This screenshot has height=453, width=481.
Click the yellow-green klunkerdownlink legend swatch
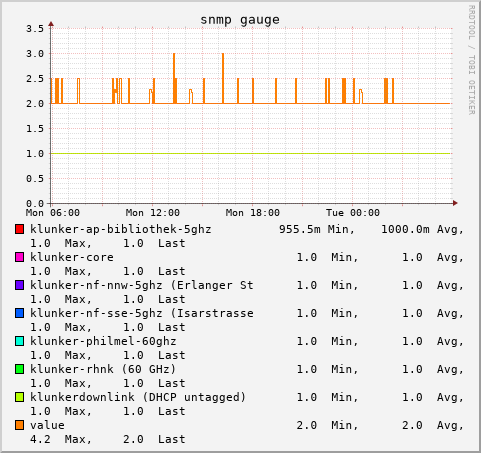click(19, 397)
